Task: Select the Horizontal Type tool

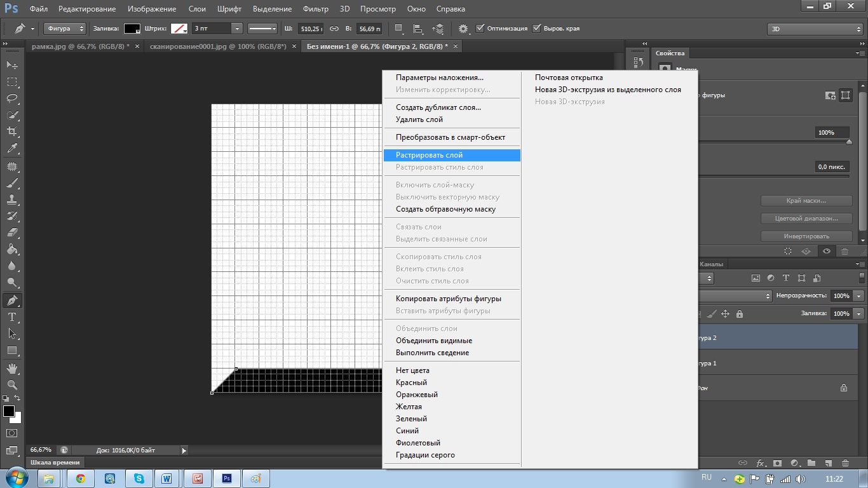Action: click(x=12, y=317)
